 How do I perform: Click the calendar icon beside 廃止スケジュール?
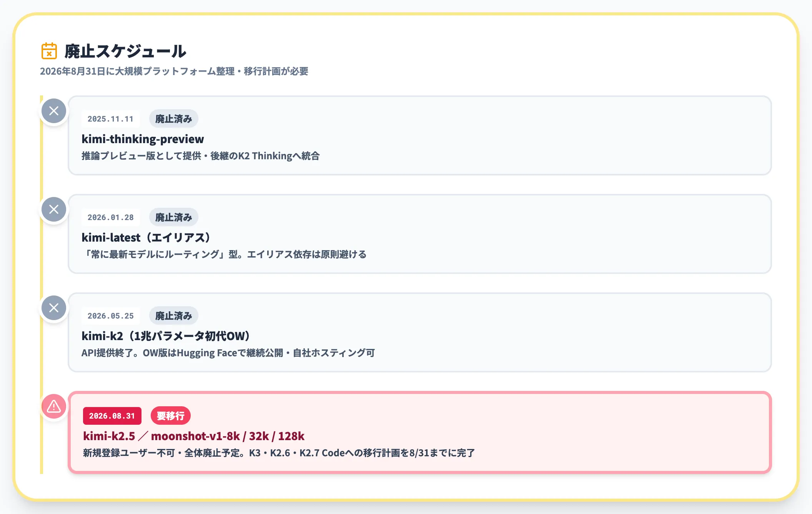[x=49, y=51]
